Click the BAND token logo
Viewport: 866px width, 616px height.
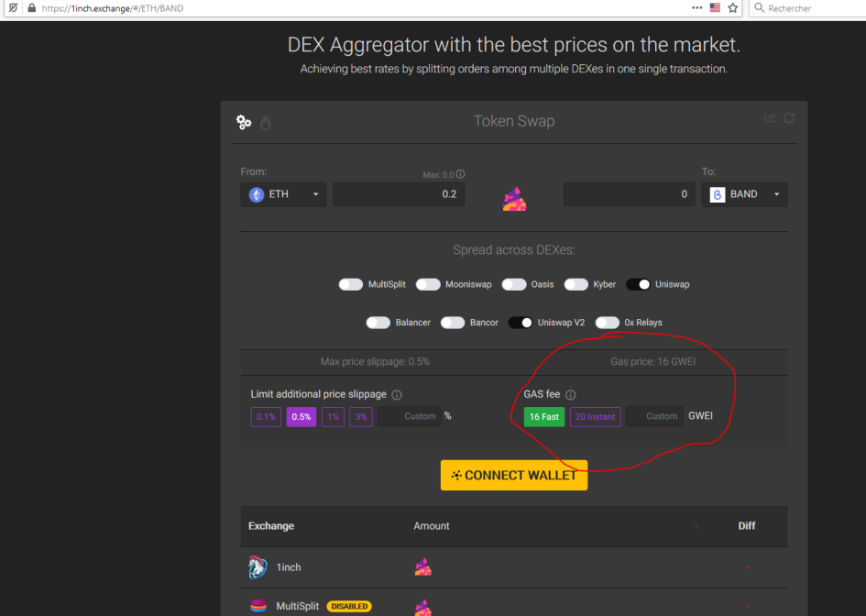[x=717, y=194]
